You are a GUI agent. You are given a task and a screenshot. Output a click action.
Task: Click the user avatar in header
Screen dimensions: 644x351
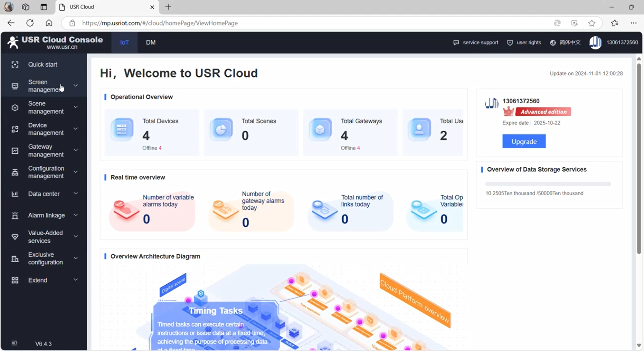[595, 42]
